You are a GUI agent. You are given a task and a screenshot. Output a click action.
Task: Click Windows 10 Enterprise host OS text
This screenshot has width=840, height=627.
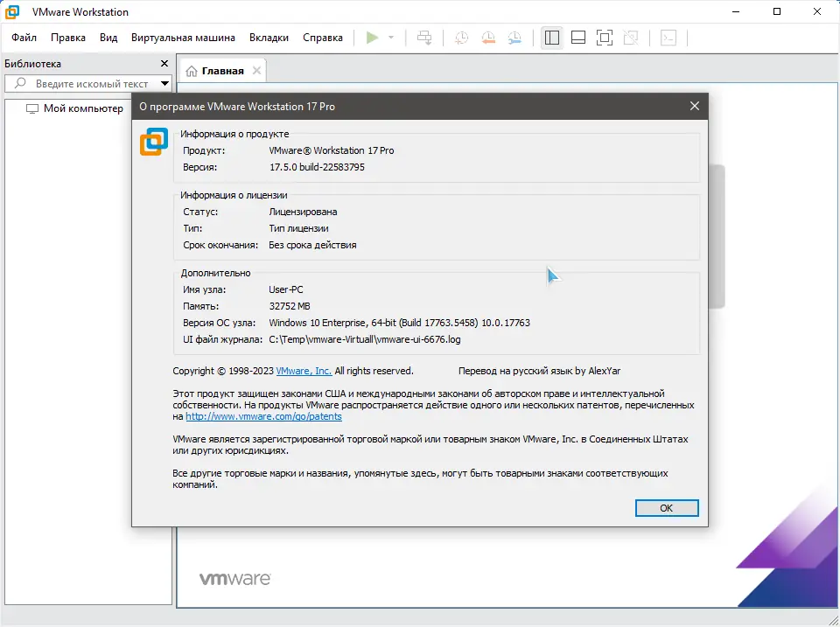(x=399, y=323)
